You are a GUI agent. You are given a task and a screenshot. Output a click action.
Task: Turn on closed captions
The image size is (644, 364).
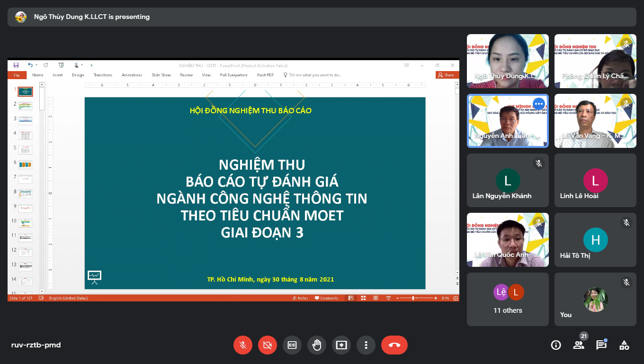292,345
